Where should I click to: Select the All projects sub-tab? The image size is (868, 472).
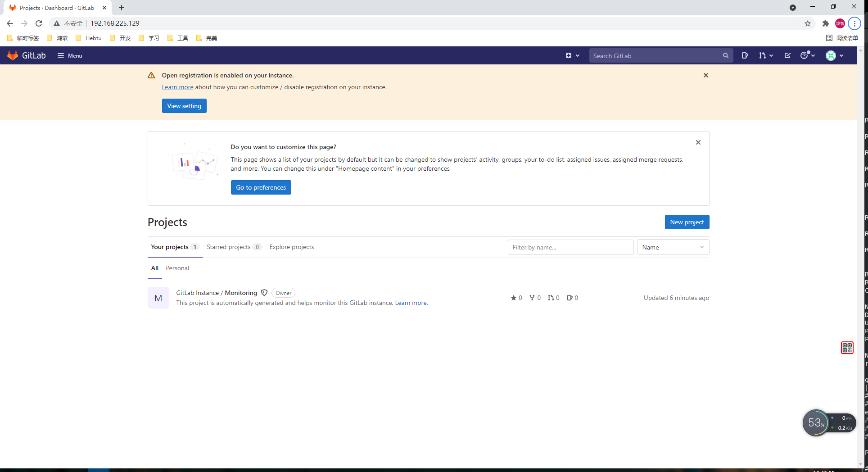tap(155, 268)
